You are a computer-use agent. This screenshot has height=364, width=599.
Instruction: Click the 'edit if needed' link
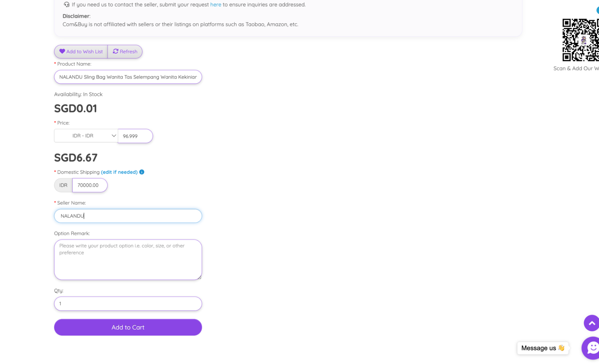click(x=119, y=172)
